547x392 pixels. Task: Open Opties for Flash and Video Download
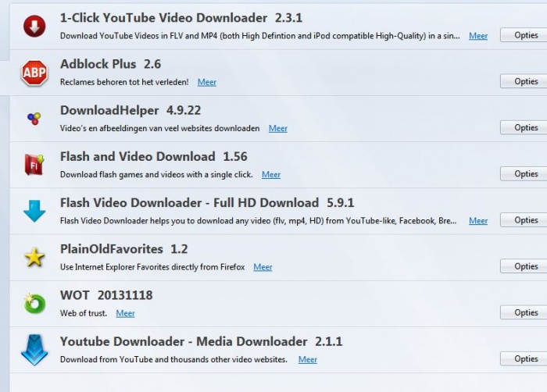tap(524, 173)
